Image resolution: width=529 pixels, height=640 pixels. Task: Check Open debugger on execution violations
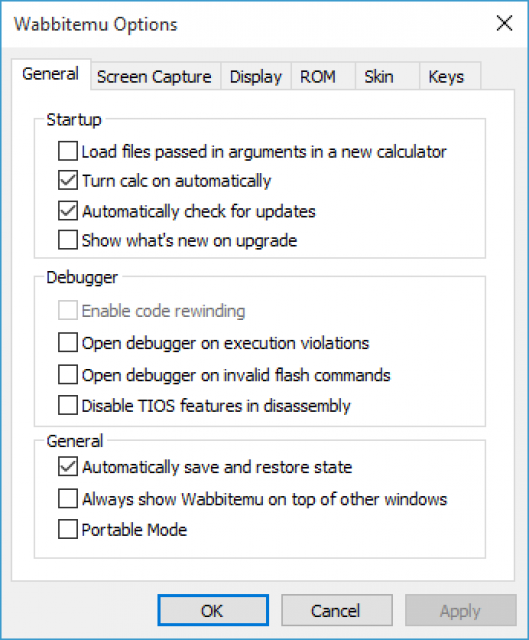point(68,342)
